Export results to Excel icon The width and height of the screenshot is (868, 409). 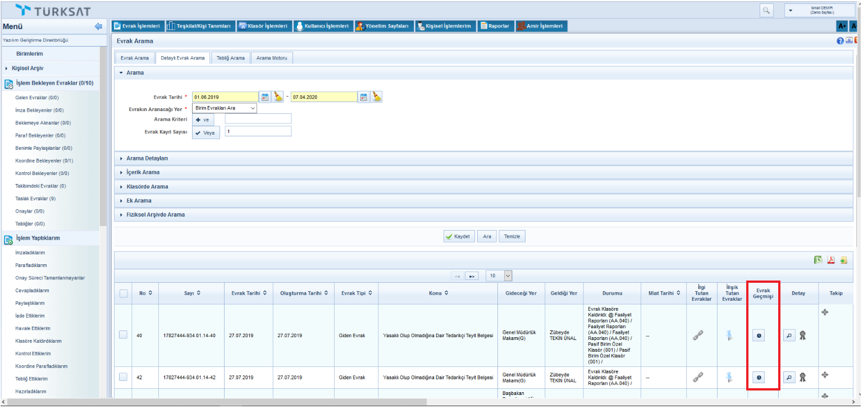tap(819, 260)
